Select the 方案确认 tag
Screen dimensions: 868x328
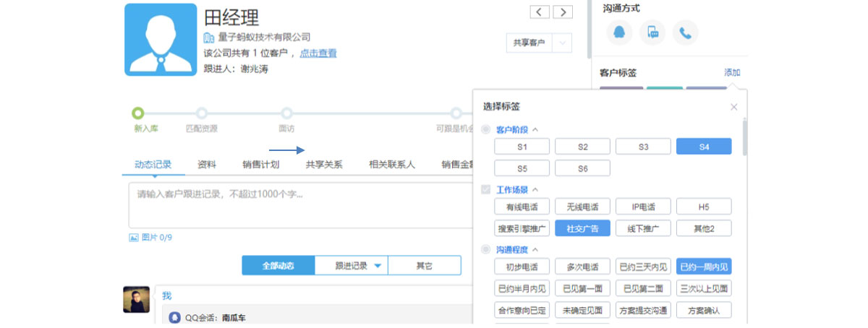[x=704, y=311]
